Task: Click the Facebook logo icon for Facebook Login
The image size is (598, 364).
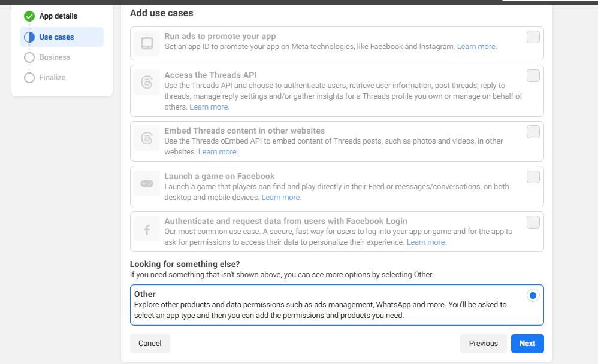Action: [147, 229]
